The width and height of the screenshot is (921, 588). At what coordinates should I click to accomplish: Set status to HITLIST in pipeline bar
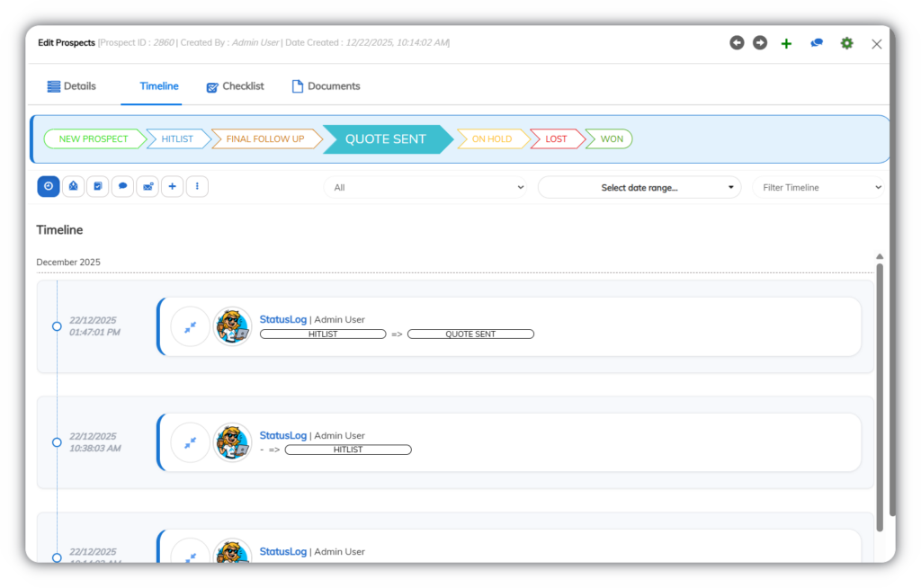coord(177,139)
